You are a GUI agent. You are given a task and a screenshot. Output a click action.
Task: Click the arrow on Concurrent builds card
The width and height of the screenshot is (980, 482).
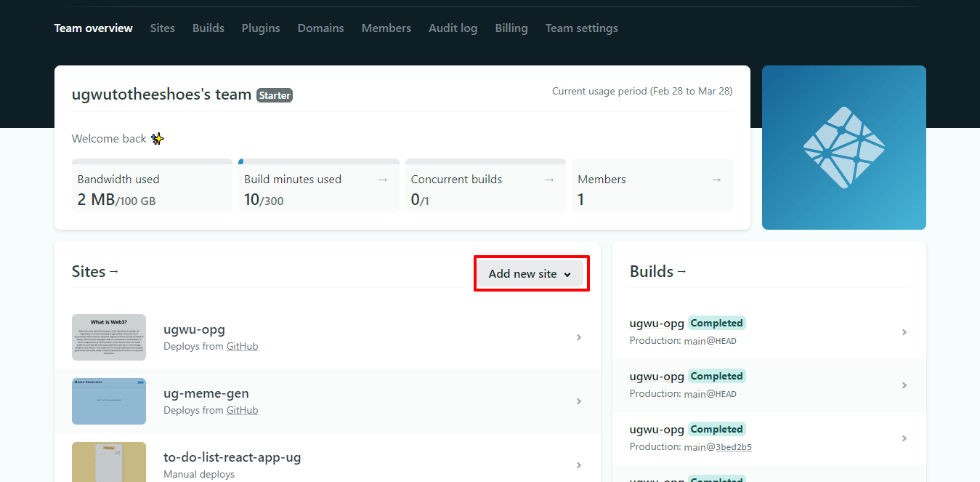[549, 180]
